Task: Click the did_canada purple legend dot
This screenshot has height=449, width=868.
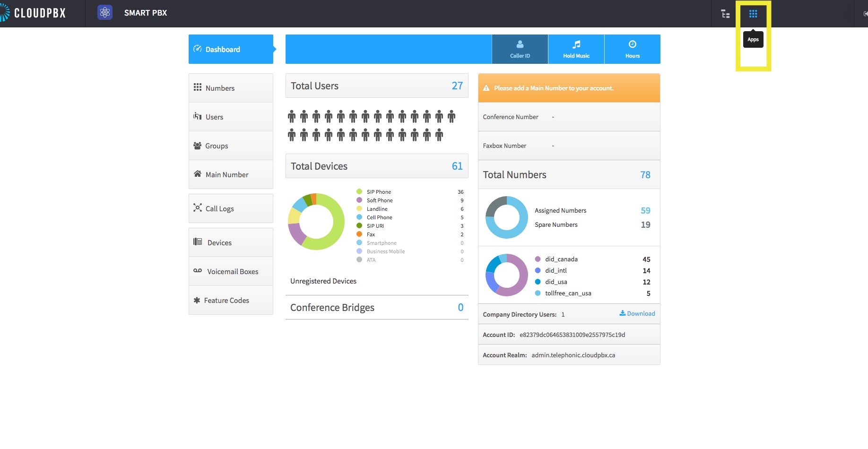Action: 538,259
